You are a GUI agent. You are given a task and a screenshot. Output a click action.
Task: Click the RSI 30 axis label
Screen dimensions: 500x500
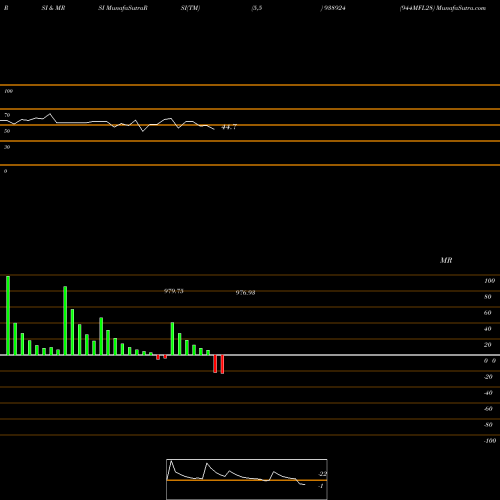(7, 147)
